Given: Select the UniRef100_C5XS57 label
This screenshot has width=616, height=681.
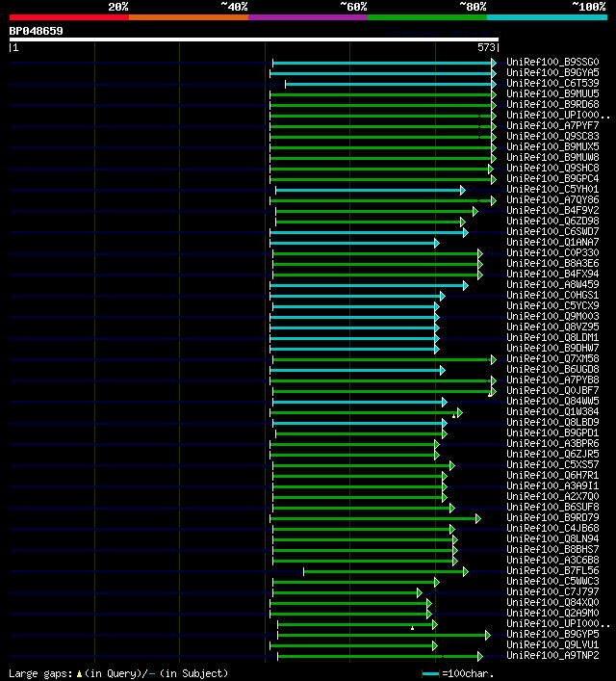Looking at the screenshot, I should 552,464.
